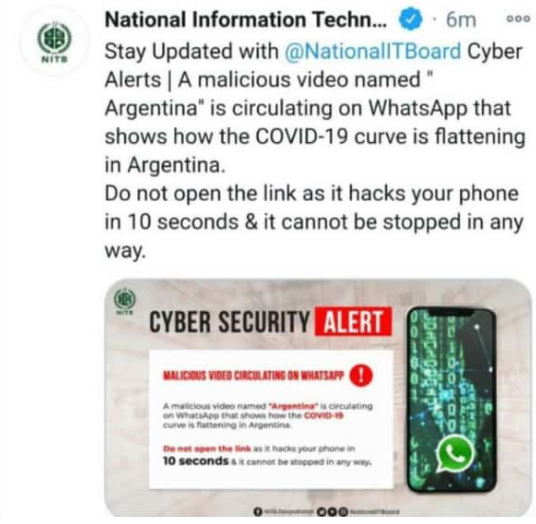Click the red exclamation alert icon
This screenshot has height=524, width=536.
pyautogui.click(x=361, y=376)
